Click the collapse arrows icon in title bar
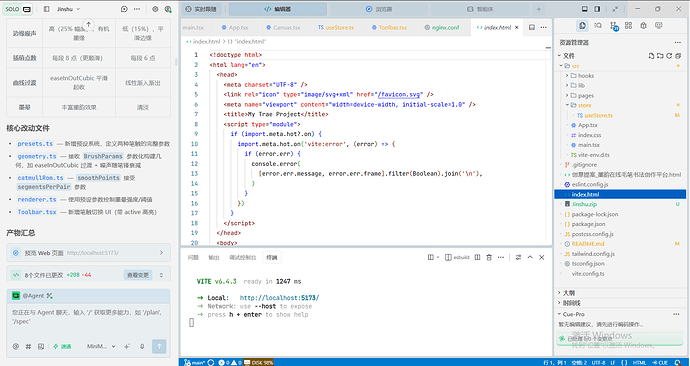The height and width of the screenshot is (366, 690). (x=615, y=9)
